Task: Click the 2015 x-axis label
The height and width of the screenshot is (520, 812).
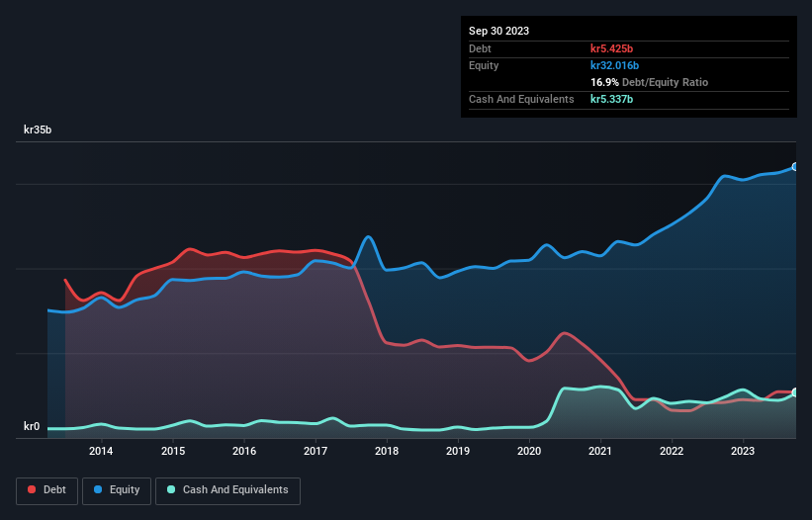Action: tap(173, 451)
